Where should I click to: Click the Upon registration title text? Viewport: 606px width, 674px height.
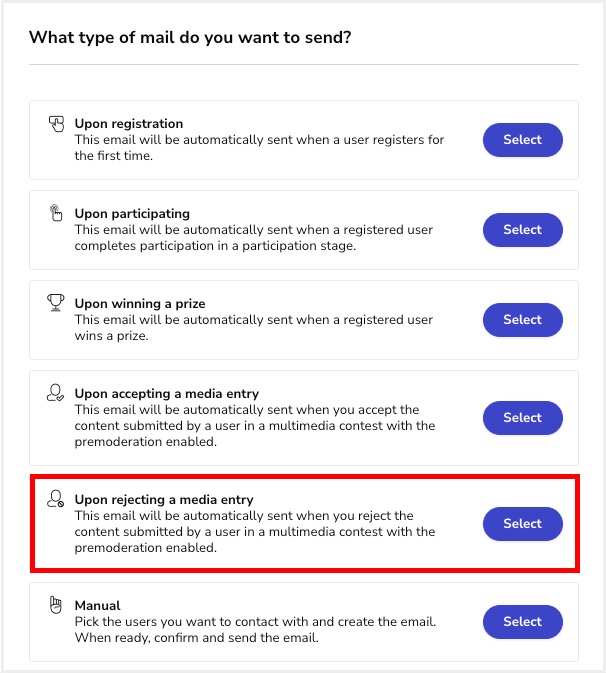tap(129, 124)
